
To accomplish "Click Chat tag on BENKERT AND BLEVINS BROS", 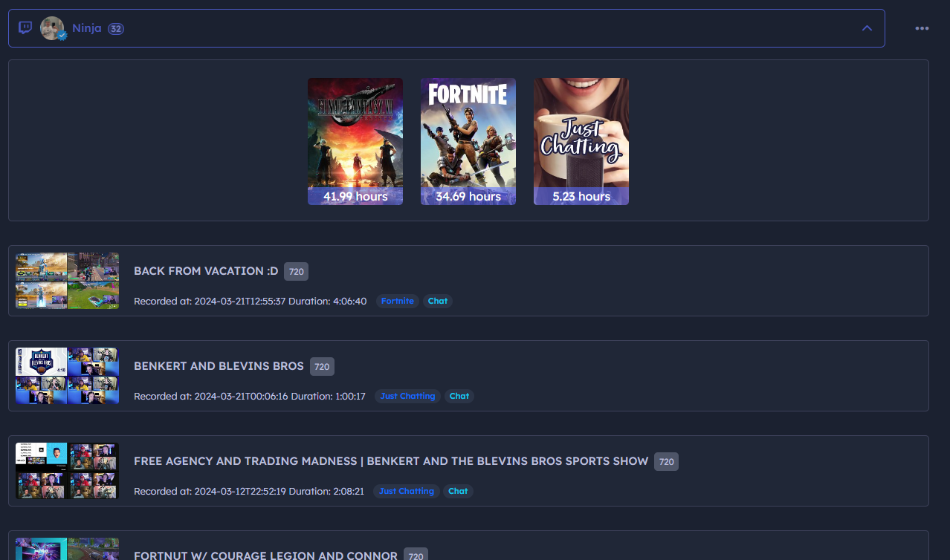I will (x=459, y=396).
